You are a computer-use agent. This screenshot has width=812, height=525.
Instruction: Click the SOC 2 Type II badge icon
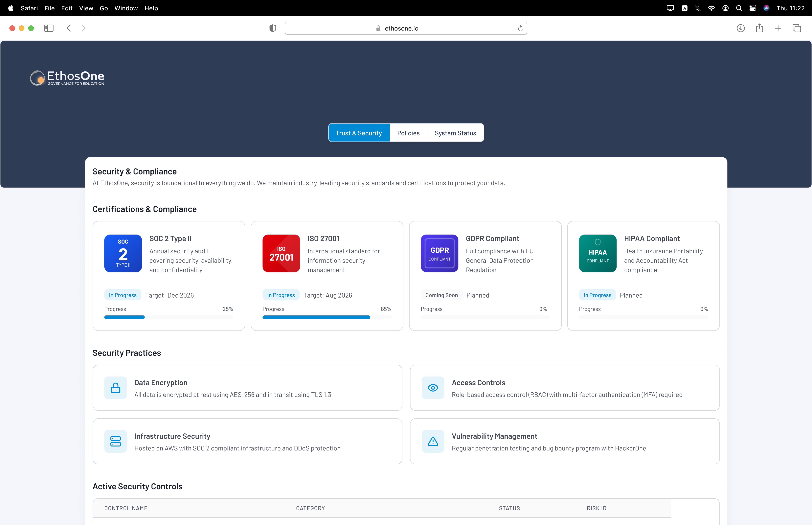coord(123,253)
